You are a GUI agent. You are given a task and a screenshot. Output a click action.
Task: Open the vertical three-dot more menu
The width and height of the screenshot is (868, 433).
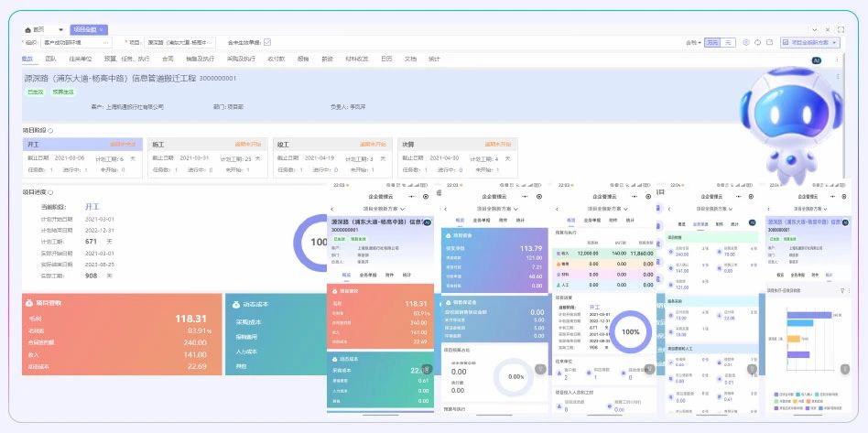tap(837, 60)
